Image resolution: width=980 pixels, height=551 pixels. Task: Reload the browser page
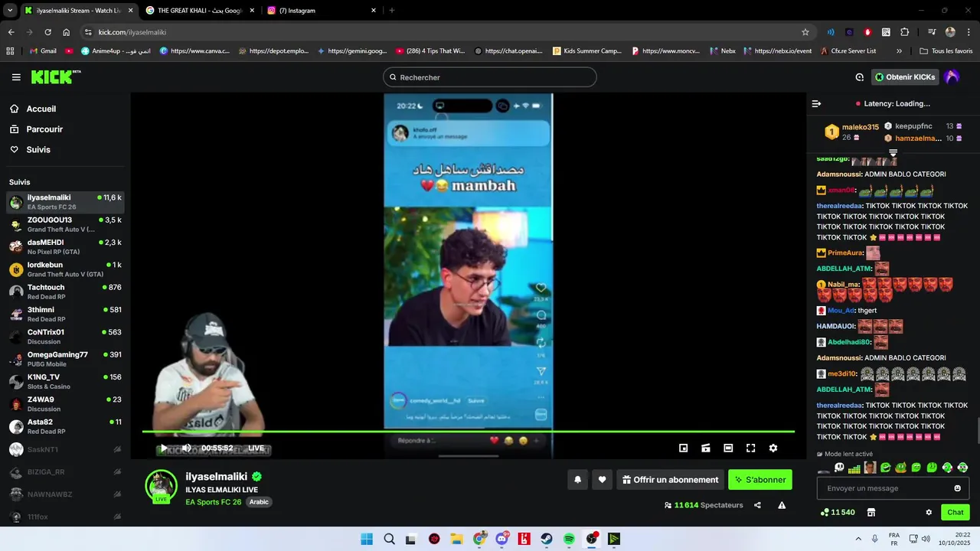pos(47,32)
